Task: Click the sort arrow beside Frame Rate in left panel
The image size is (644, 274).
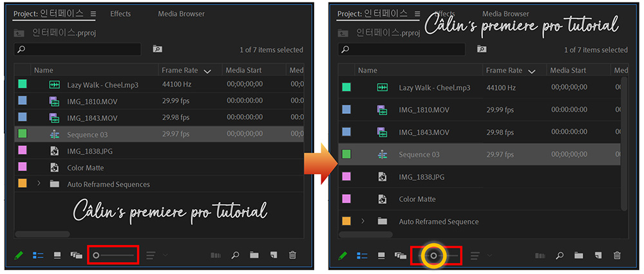Action: point(207,71)
